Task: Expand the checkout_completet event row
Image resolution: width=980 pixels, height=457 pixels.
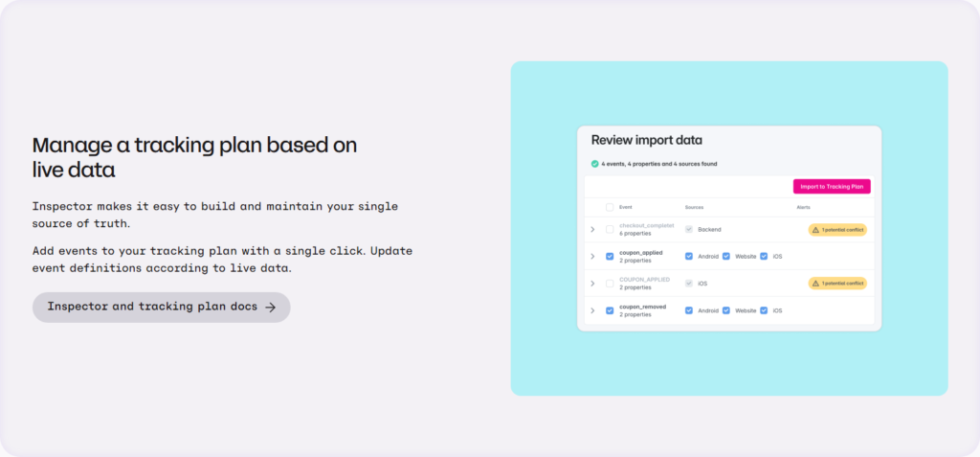Action: (592, 230)
